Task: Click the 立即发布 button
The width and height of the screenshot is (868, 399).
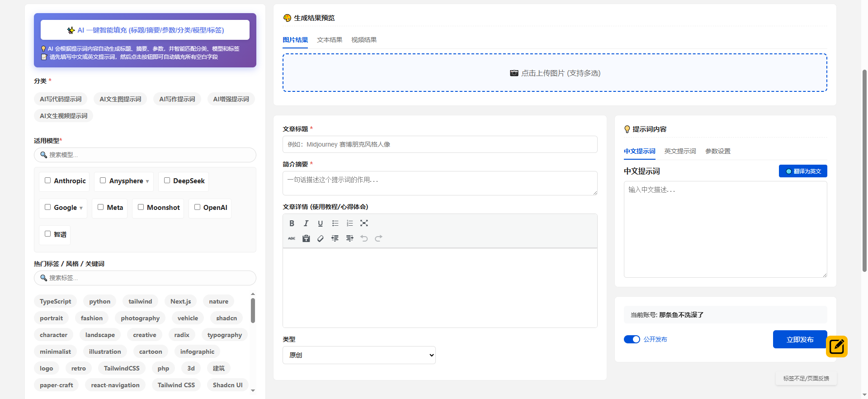Action: coord(799,339)
